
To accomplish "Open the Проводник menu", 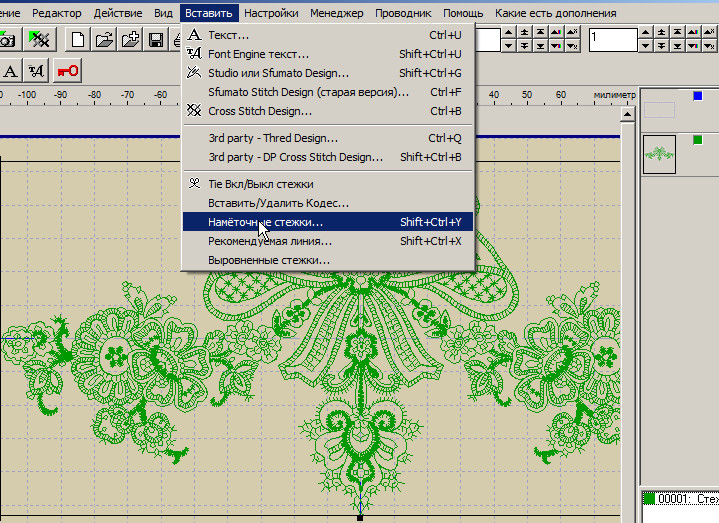I will click(403, 13).
